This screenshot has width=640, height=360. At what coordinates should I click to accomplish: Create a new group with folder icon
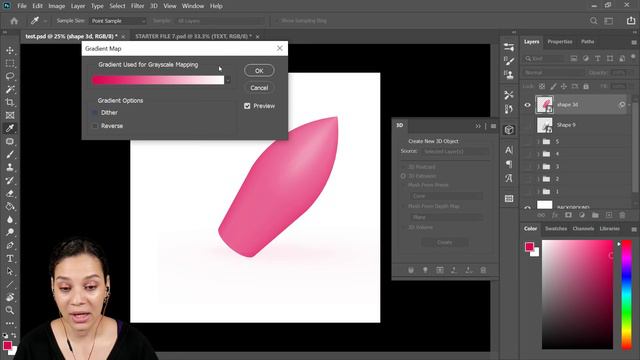click(x=595, y=215)
